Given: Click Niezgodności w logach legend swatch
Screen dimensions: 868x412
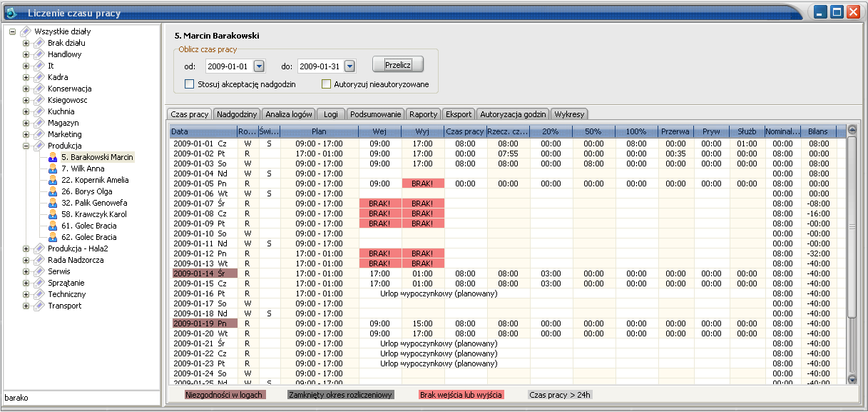Looking at the screenshot, I should (225, 394).
